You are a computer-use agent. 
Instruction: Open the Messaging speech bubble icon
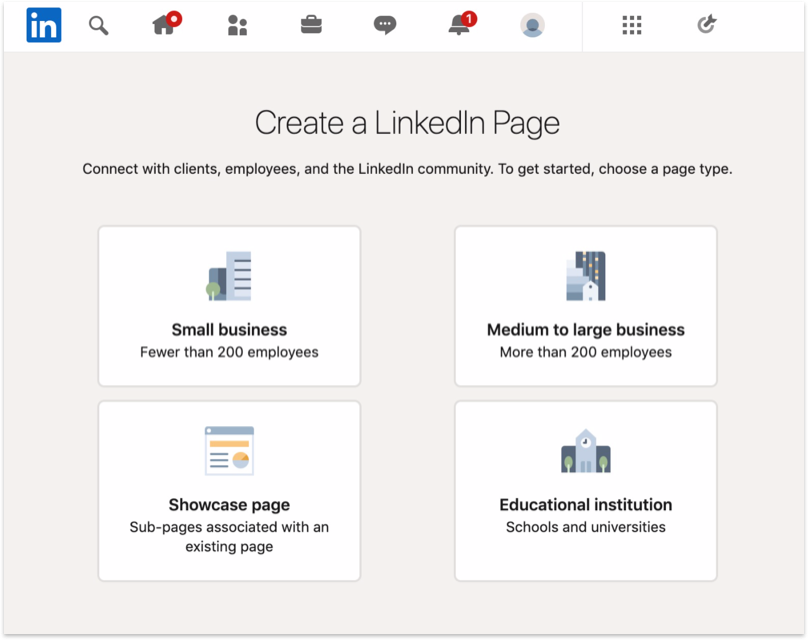click(x=385, y=25)
